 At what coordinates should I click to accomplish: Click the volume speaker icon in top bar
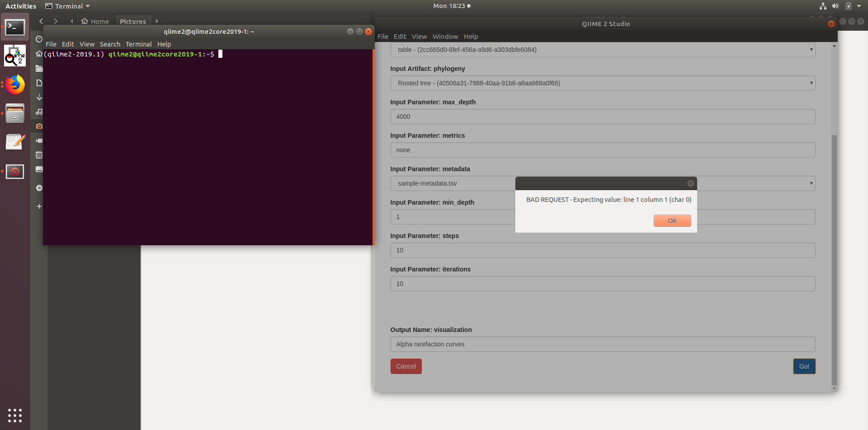click(x=835, y=6)
